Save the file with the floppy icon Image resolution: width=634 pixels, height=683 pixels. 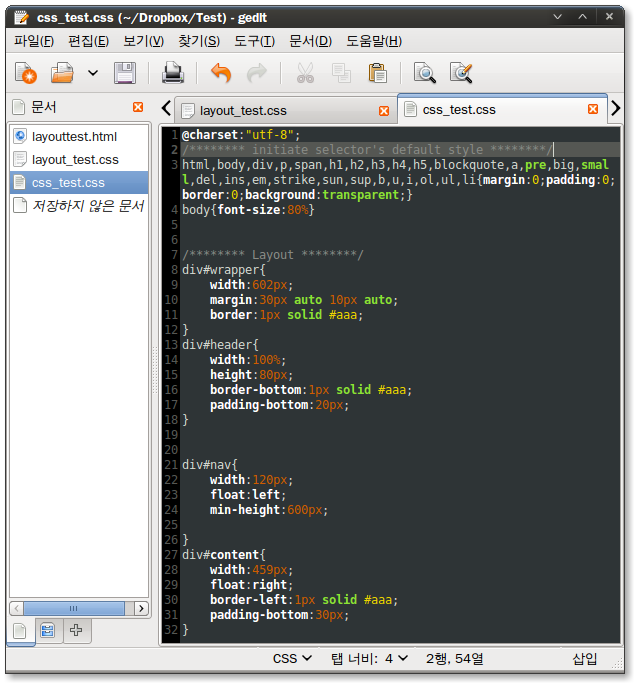point(124,73)
